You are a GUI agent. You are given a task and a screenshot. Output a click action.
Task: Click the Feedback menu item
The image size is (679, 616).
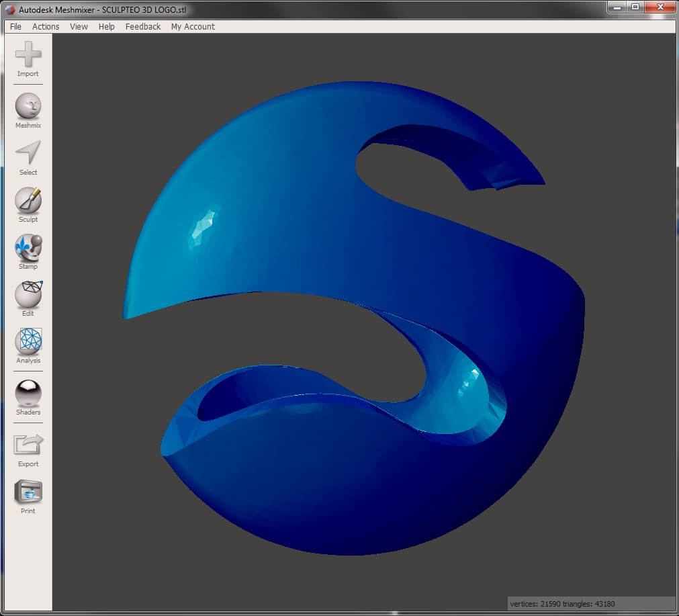click(x=142, y=26)
